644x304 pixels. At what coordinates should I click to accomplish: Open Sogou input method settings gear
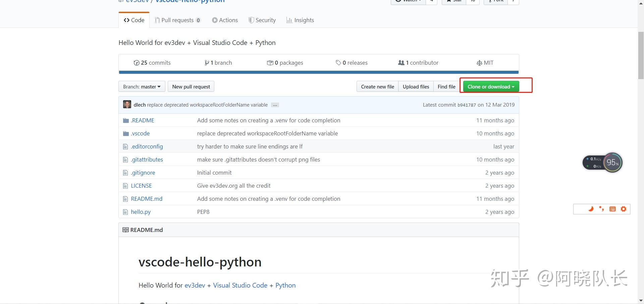(624, 209)
